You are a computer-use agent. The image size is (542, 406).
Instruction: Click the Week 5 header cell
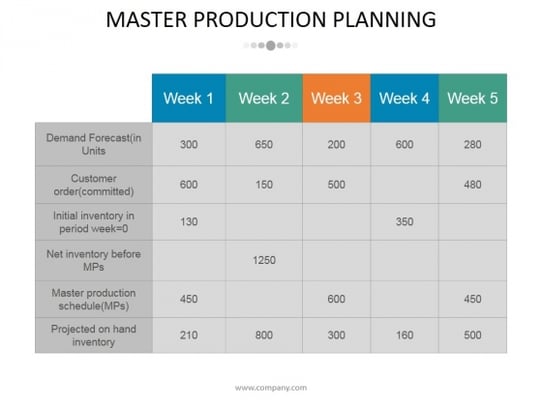473,98
